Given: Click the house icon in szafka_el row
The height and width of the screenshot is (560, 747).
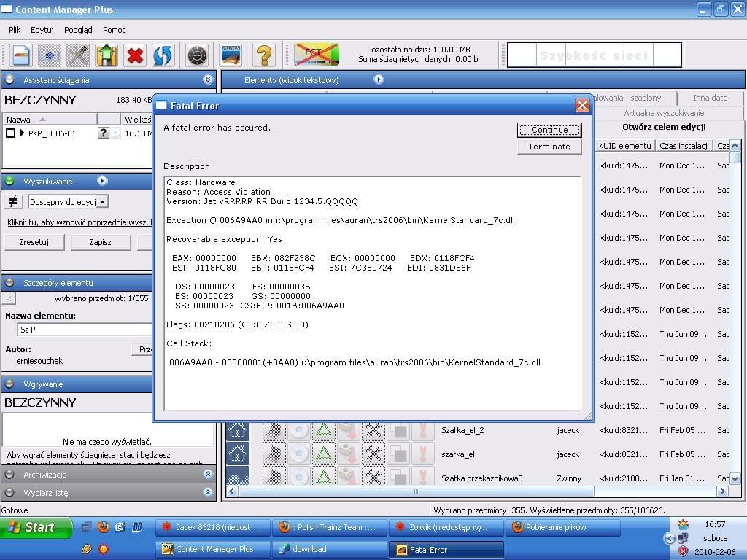Looking at the screenshot, I should tap(237, 454).
